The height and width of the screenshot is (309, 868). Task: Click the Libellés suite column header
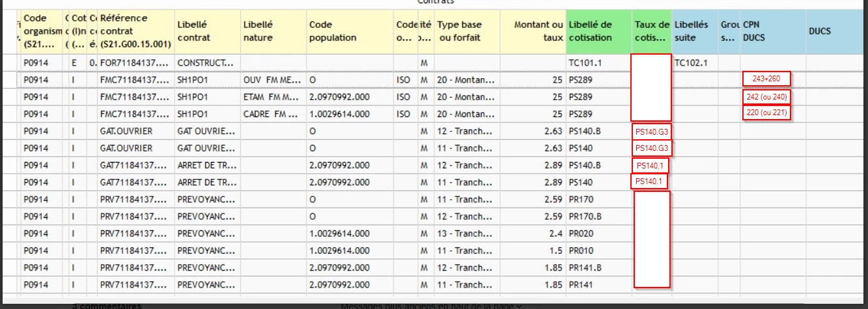click(x=695, y=32)
